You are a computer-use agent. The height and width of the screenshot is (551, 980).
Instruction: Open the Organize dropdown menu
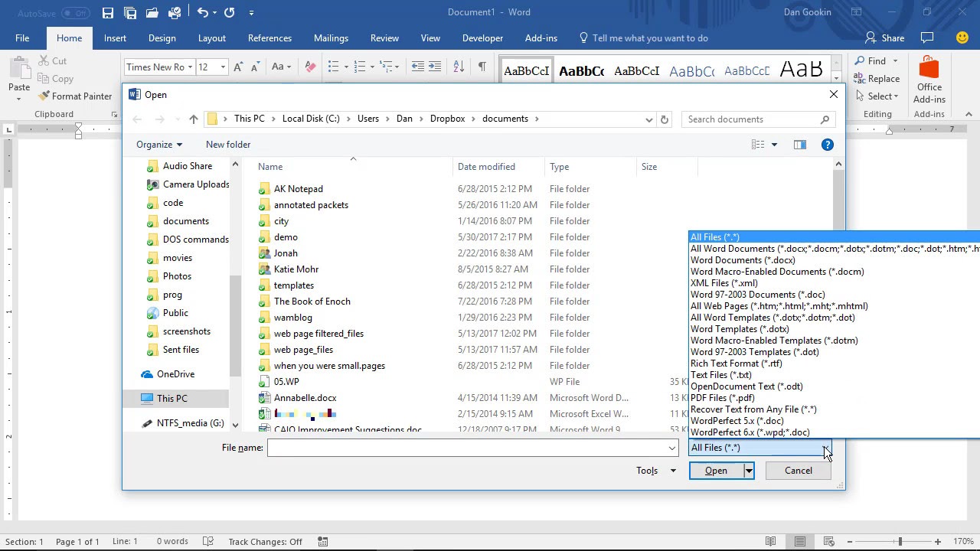(159, 145)
